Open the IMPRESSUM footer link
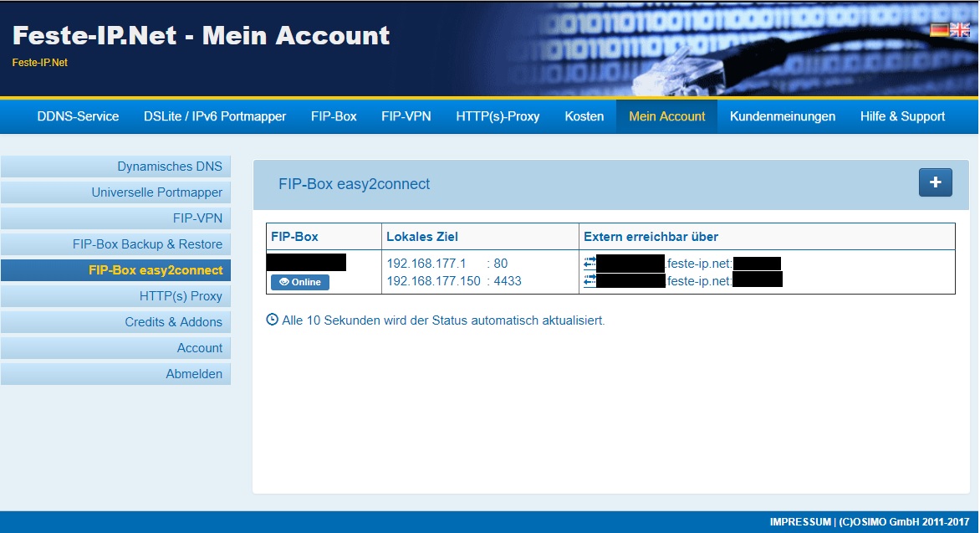This screenshot has height=533, width=980. pos(800,522)
